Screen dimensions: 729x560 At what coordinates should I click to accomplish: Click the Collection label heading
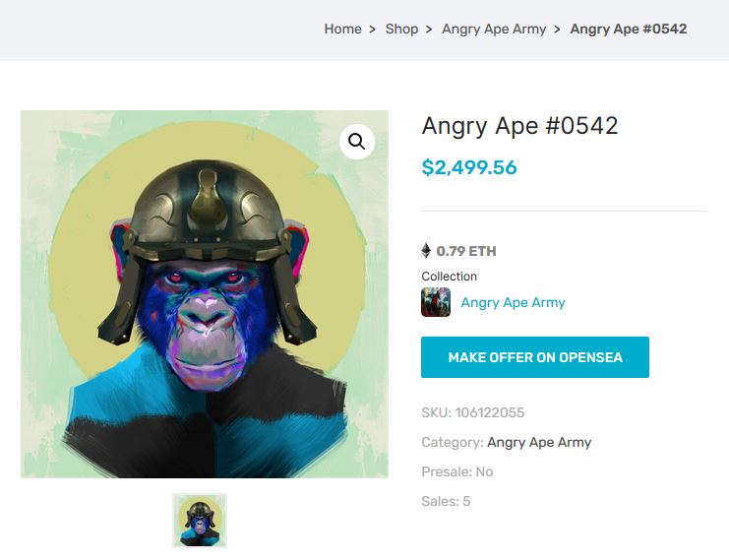(450, 277)
